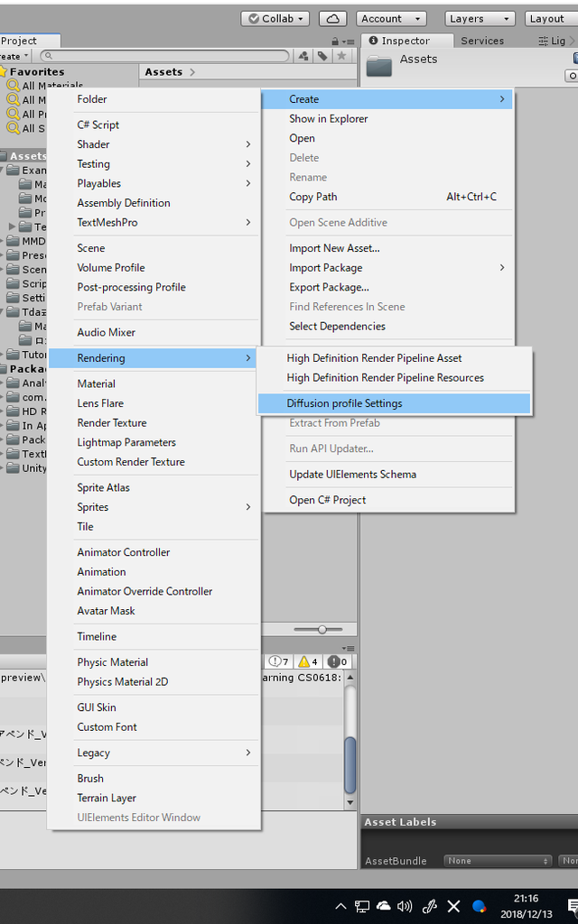Click the cloud services icon button
Viewport: 578px width, 924px height.
(x=332, y=19)
